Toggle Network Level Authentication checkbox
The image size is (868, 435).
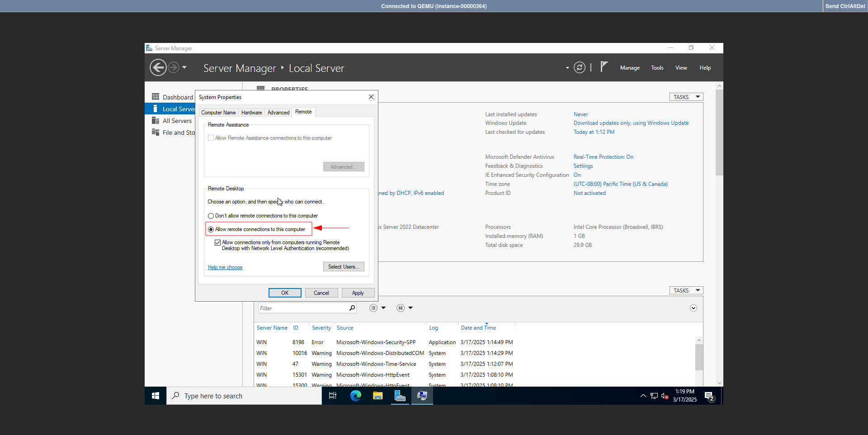click(217, 243)
